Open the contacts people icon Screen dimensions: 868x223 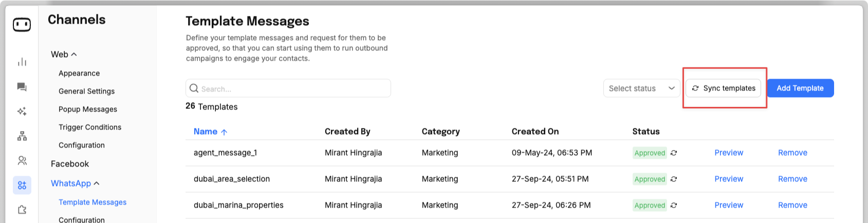22,161
